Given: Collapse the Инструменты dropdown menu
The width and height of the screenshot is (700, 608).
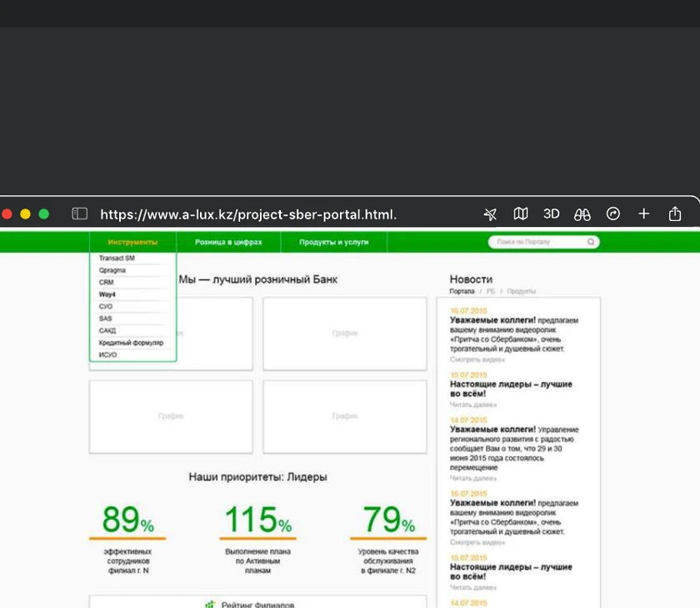Looking at the screenshot, I should tap(132, 243).
